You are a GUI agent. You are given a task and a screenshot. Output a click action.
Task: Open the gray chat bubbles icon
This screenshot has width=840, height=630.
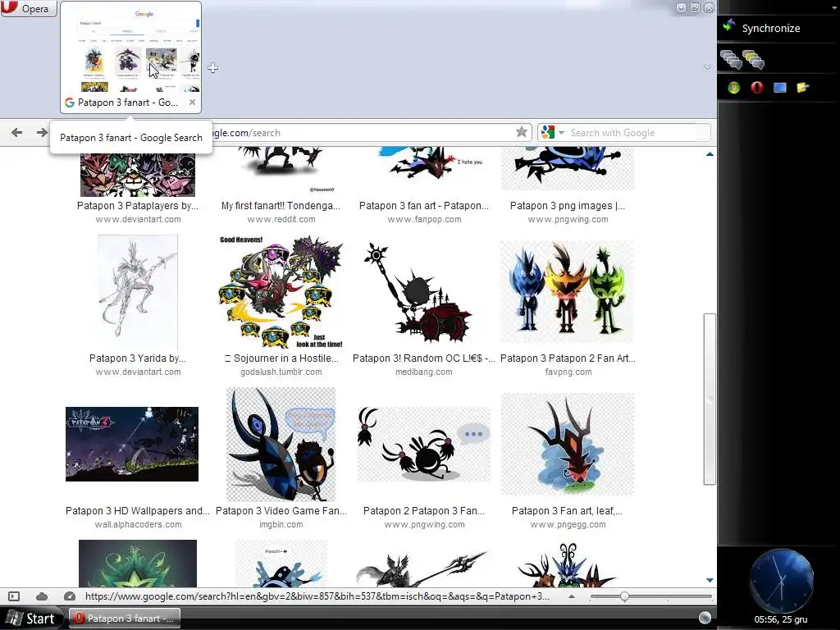point(731,59)
